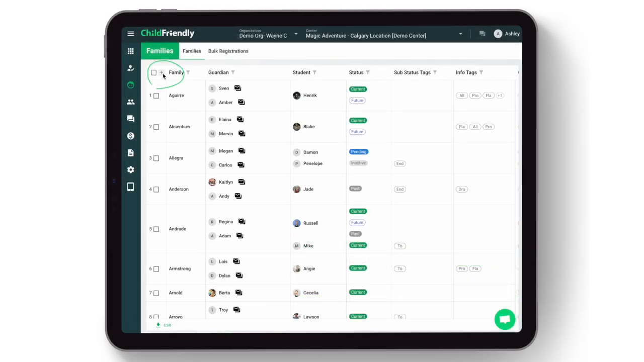Check the Aguirre family row checkbox
The height and width of the screenshot is (362, 644).
tap(156, 96)
